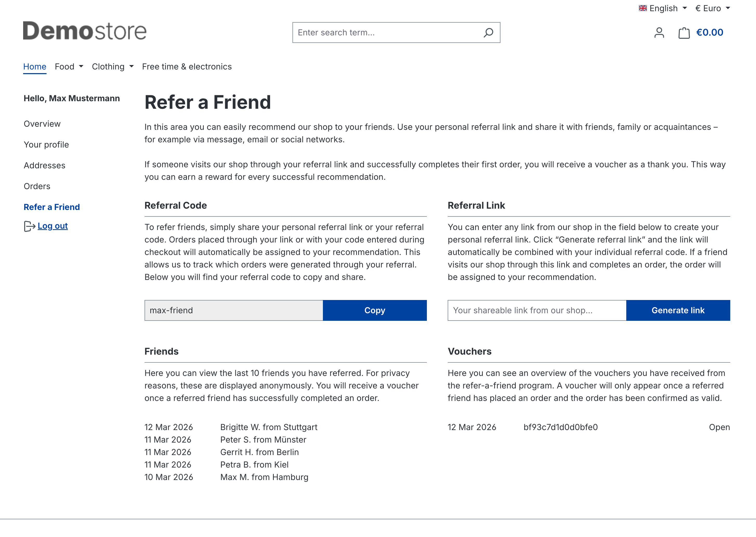This screenshot has height=537, width=756.
Task: Open Your profile page
Action: coord(46,144)
